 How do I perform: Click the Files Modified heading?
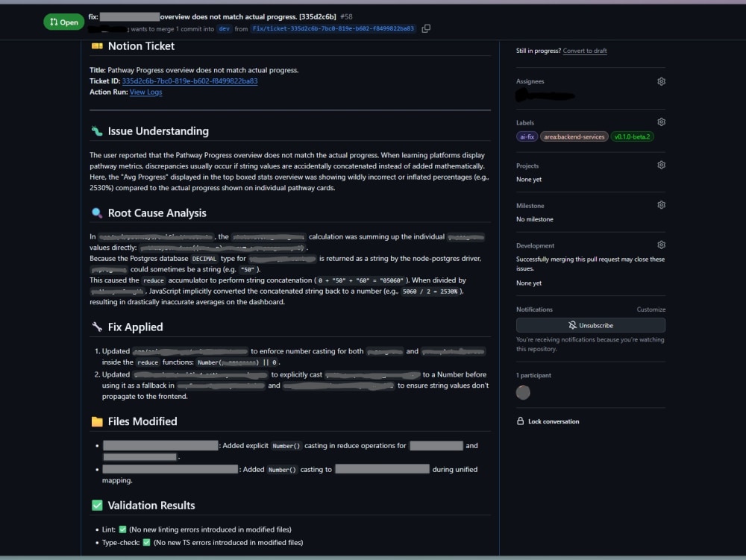pos(142,421)
